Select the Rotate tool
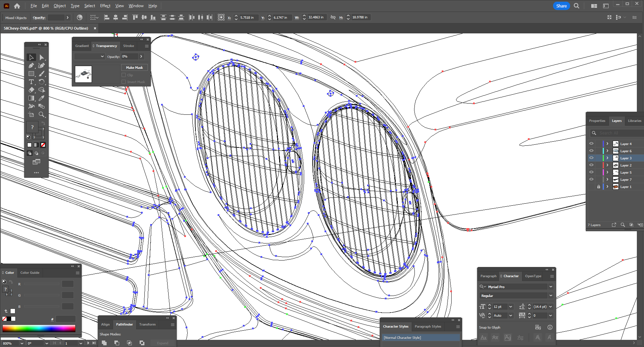The height and width of the screenshot is (347, 644). 42,82
